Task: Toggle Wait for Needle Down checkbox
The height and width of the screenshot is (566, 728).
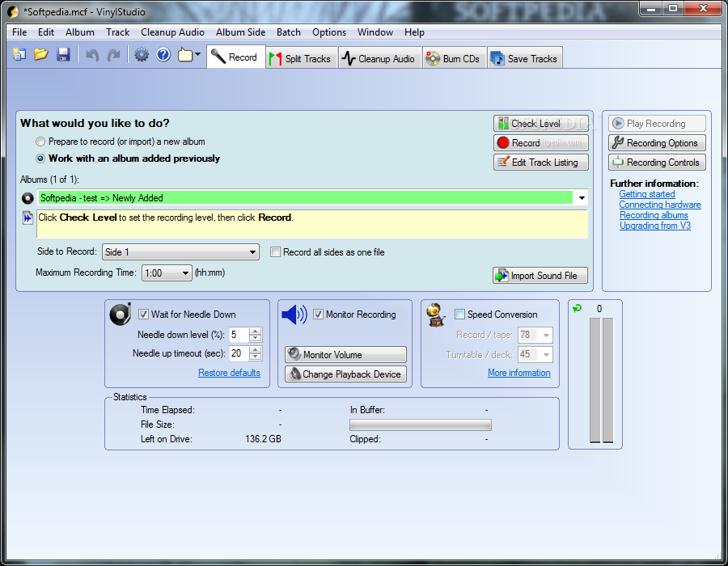Action: pyautogui.click(x=143, y=314)
